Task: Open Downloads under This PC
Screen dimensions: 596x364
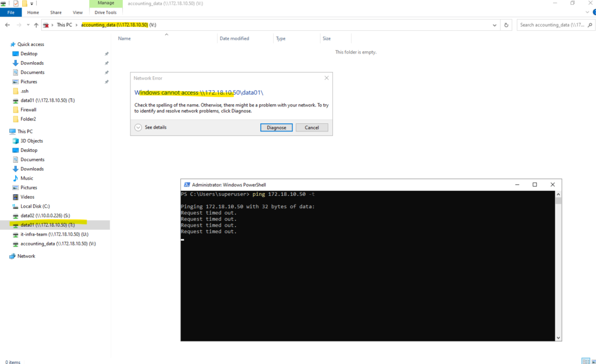Action: coord(32,169)
